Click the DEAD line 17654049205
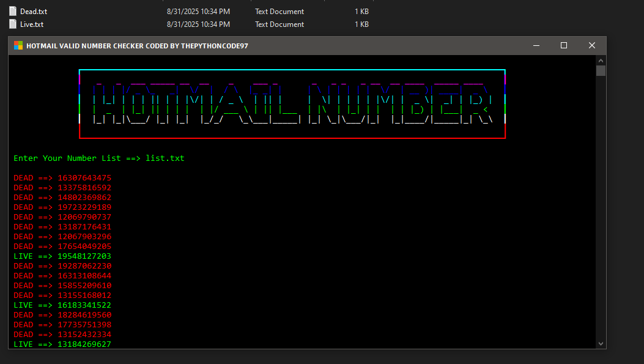Image resolution: width=644 pixels, height=364 pixels. click(62, 247)
